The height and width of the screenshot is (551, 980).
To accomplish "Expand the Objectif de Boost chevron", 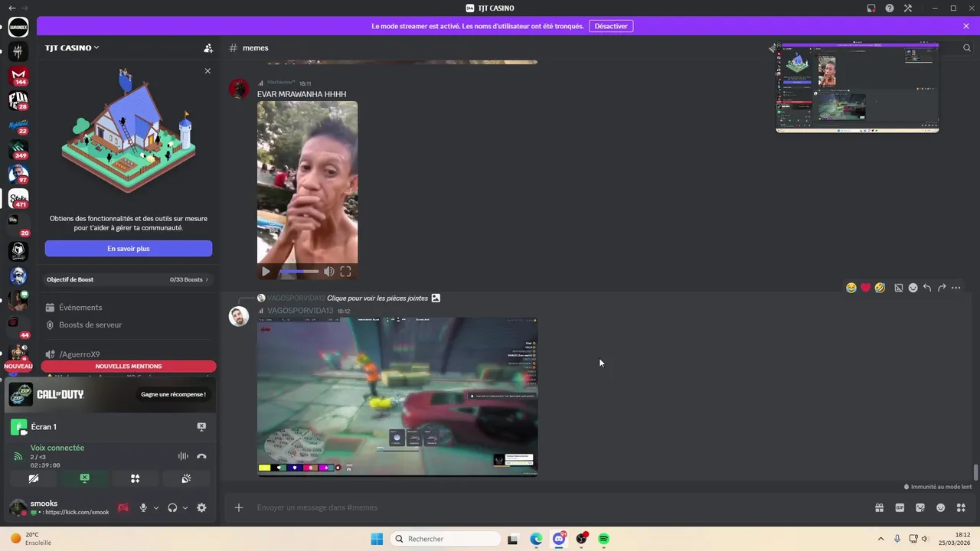I will tap(207, 279).
